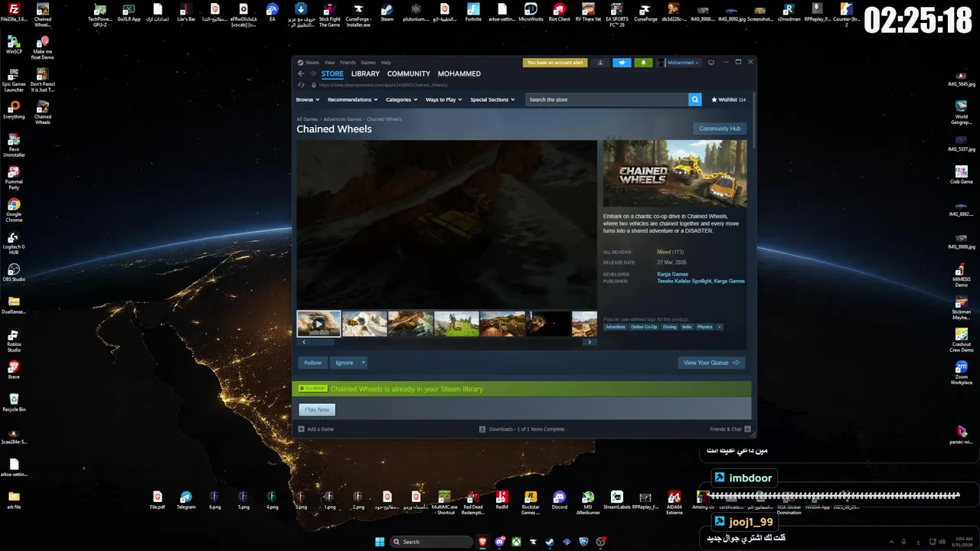Click Steam's forward navigation arrow
Image resolution: width=980 pixels, height=551 pixels.
coord(312,73)
